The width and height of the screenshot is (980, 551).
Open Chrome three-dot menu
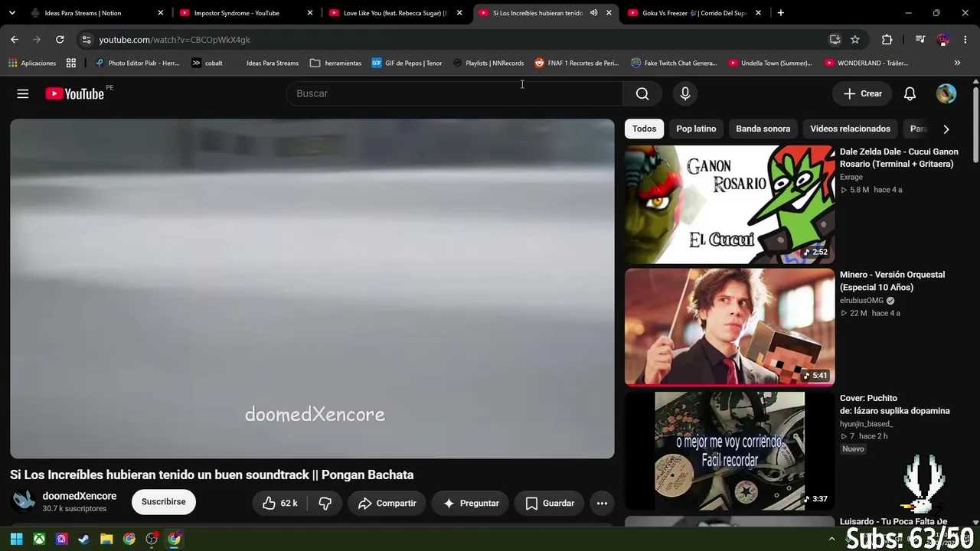965,40
